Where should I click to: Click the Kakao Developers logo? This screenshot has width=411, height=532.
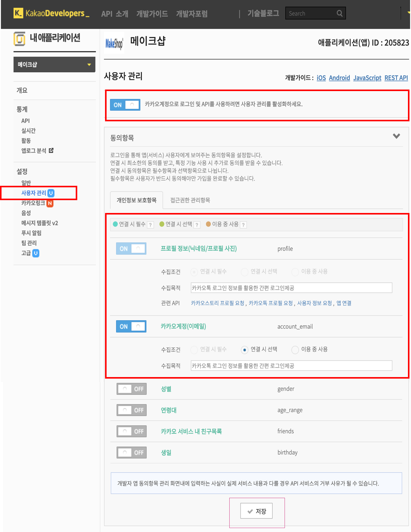[51, 13]
